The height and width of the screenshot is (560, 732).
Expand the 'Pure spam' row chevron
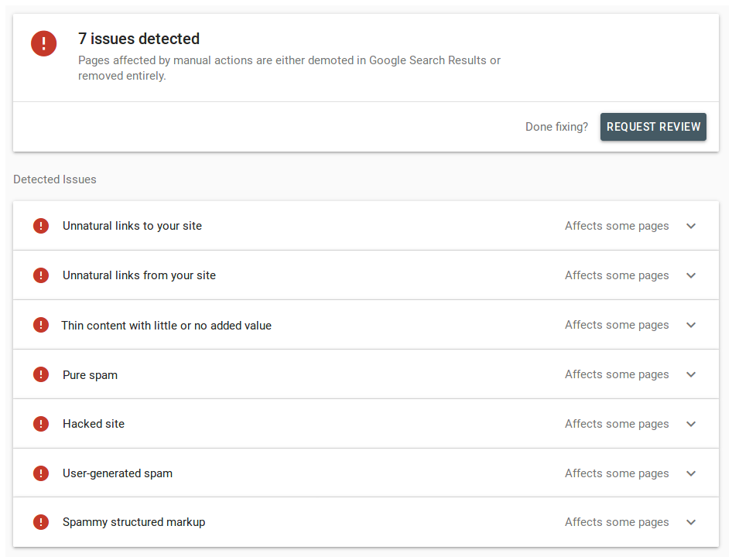pos(691,374)
